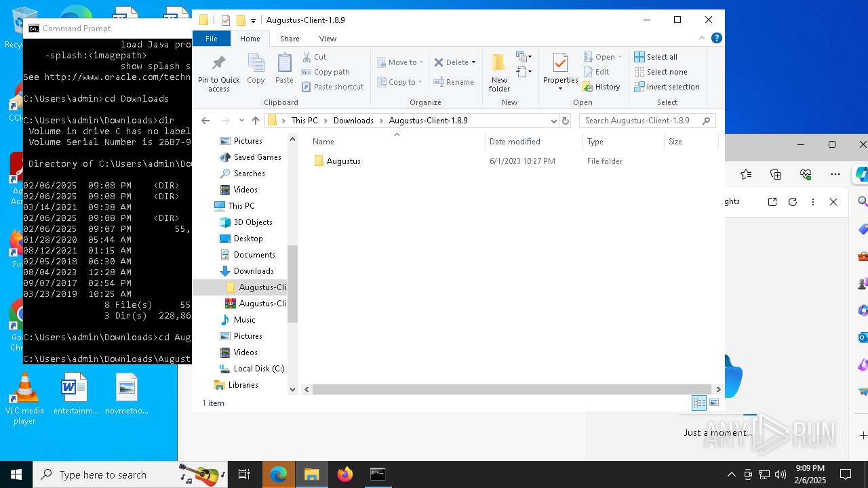Click the Cut scissors command
Screen dimensions: 868x488
pos(314,57)
